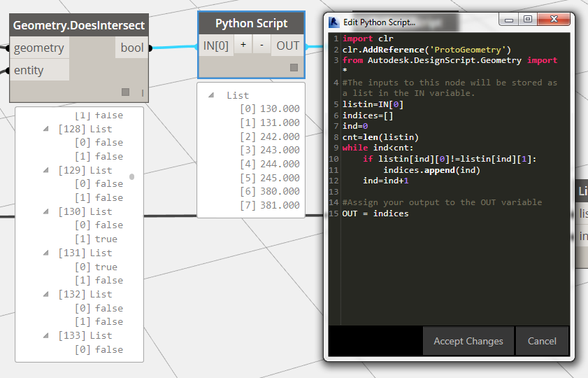Click the Geometry.DoesIntersect node preview square

[125, 92]
